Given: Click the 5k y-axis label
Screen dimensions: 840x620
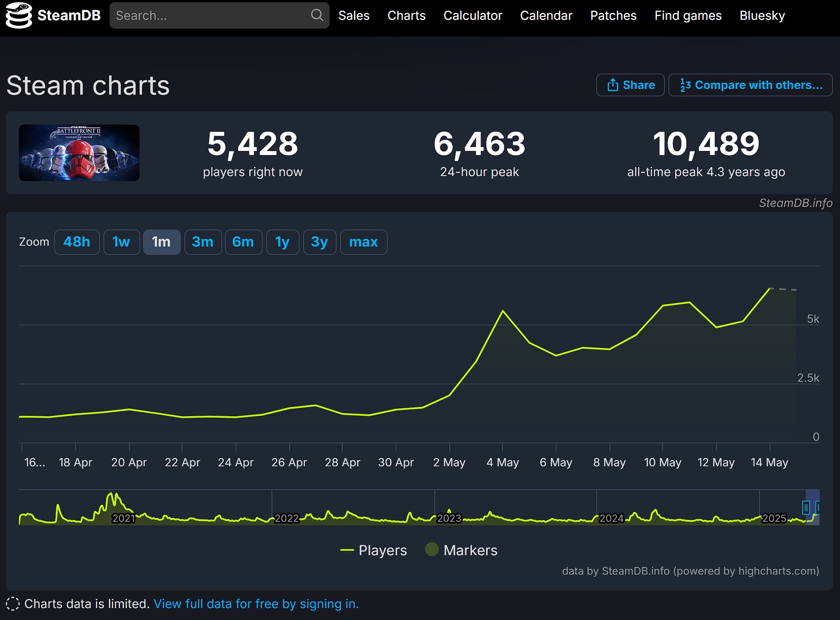Looking at the screenshot, I should point(813,319).
